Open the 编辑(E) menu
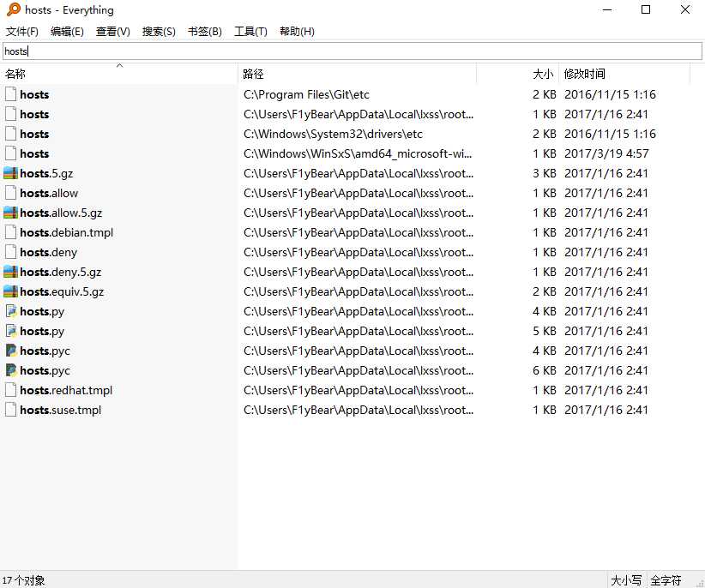The height and width of the screenshot is (588, 705). pos(67,32)
